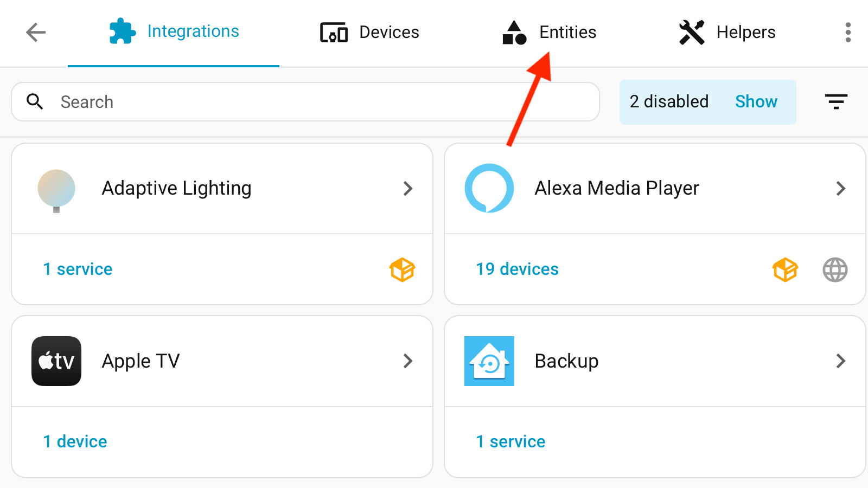Open Apple TV's 1 device link
This screenshot has width=868, height=488.
click(x=75, y=441)
